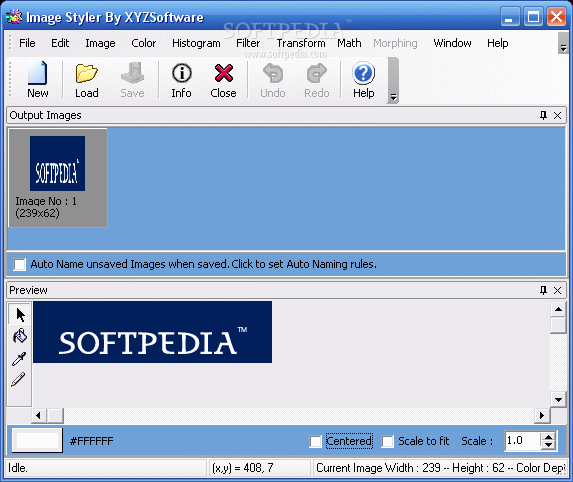This screenshot has width=573, height=482.
Task: Click the Softpedia preview image
Action: point(152,332)
